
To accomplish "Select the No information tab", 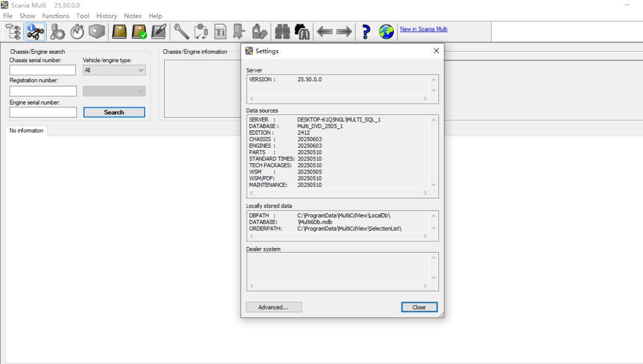I will [x=26, y=130].
